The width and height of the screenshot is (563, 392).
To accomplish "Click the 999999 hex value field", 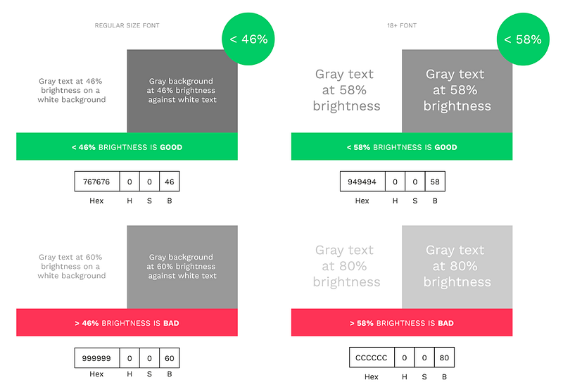I will click(97, 358).
